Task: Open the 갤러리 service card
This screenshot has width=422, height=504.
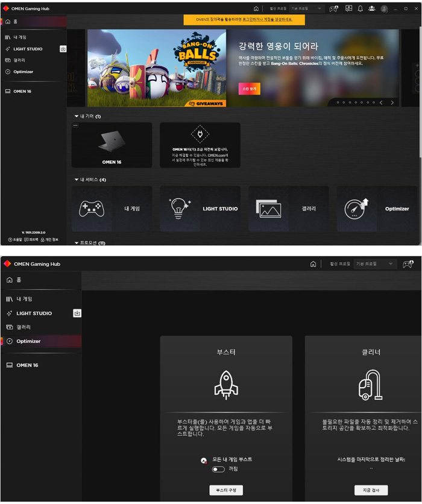Action: 288,209
